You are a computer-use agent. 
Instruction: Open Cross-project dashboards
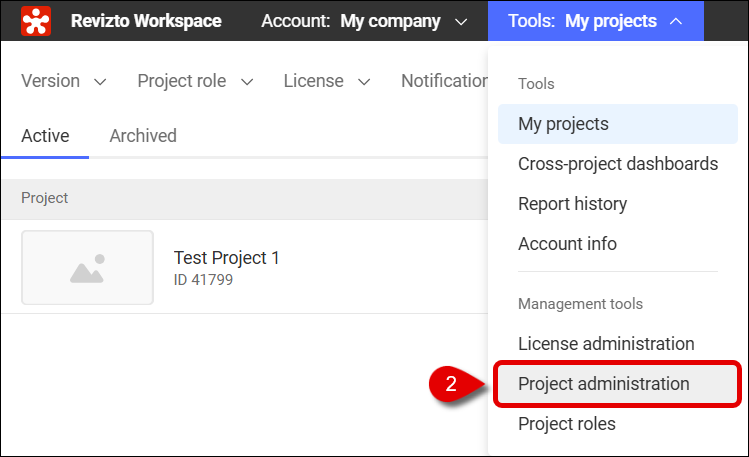tap(618, 164)
